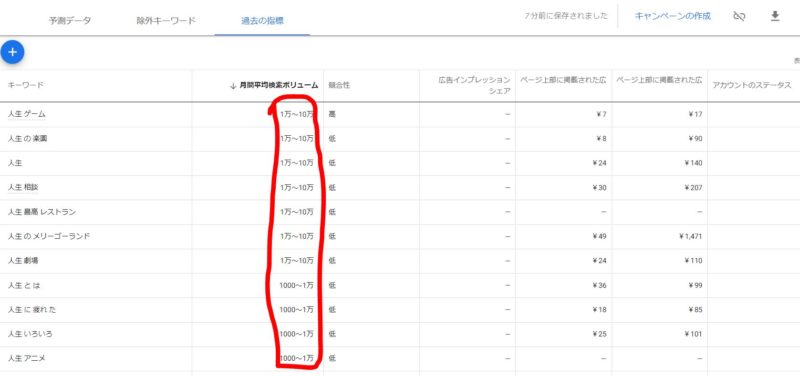Select the keyword 人生 ゲーム
Screen dimensions: 800x376
tap(27, 114)
